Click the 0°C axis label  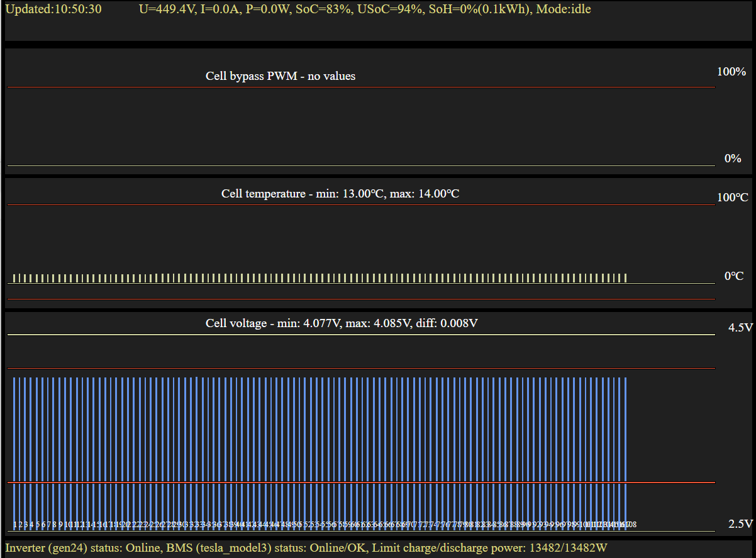point(734,276)
